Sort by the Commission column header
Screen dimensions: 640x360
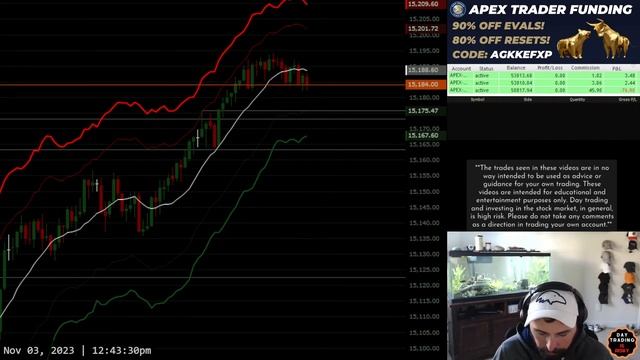tap(585, 68)
